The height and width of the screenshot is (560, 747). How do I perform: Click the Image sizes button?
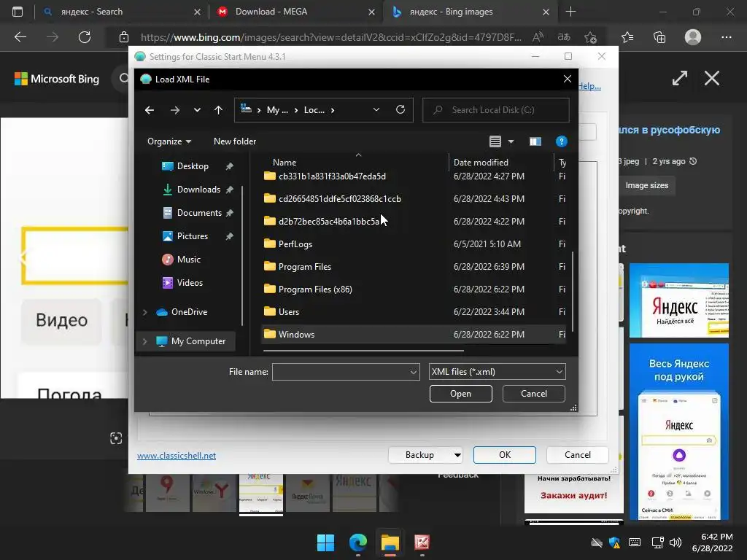646,186
